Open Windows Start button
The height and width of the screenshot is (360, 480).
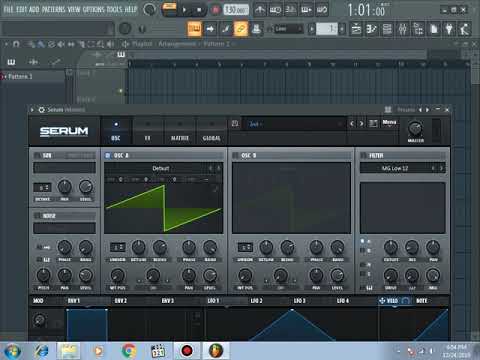(13, 351)
